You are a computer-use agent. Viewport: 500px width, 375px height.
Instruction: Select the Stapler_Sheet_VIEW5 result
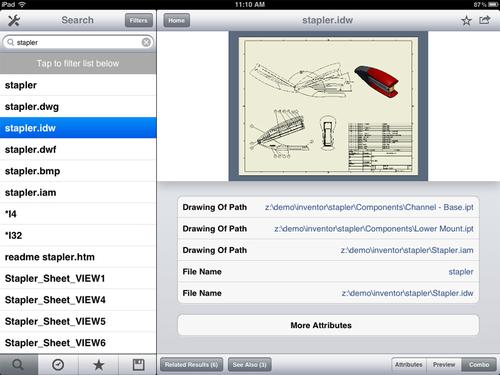78,322
